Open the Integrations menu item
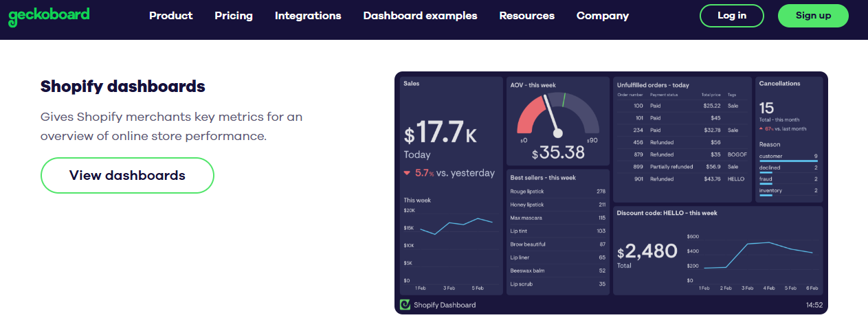 coord(308,15)
